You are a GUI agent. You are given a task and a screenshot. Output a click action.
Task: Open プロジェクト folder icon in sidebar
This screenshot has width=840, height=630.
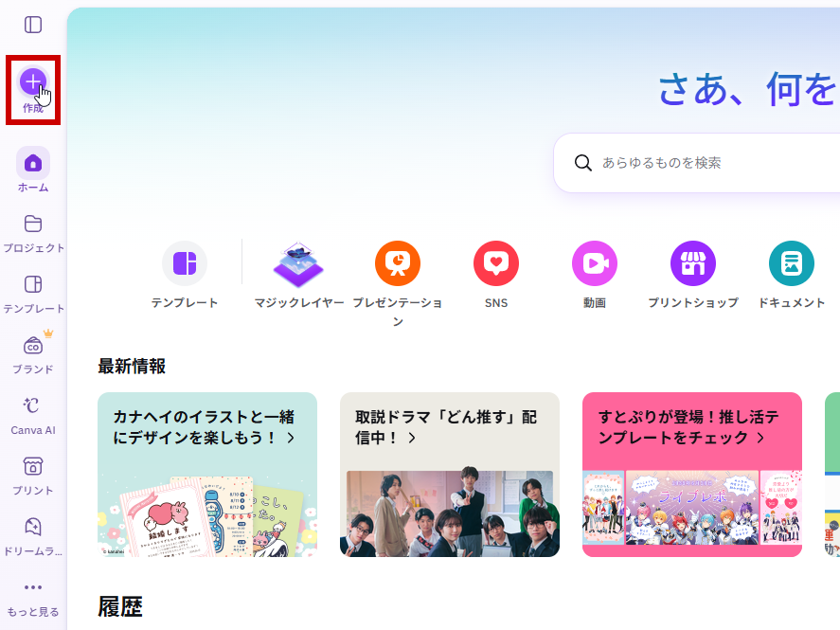coord(33,224)
